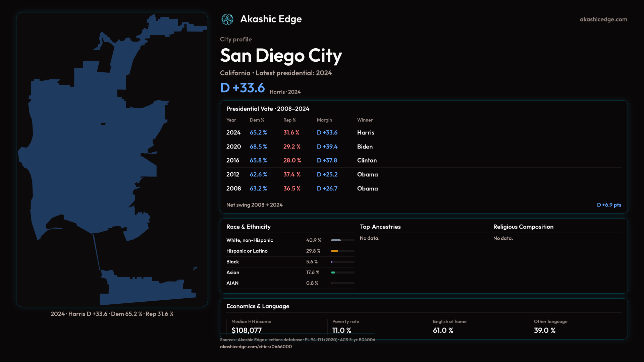
Task: Click the large D +33.6 headline margin
Action: pos(242,88)
